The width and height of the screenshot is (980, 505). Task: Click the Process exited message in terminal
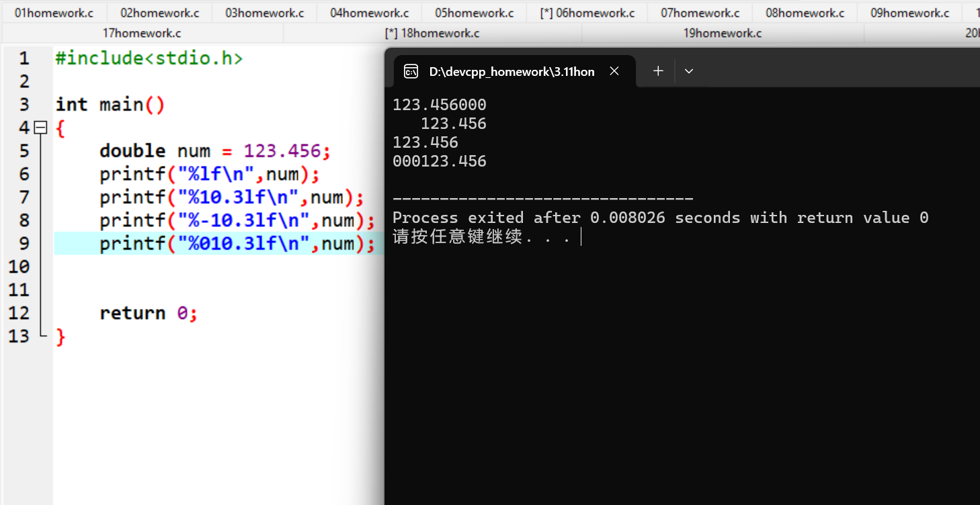(660, 218)
